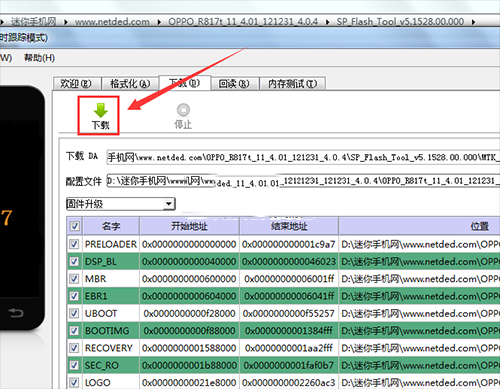Image resolution: width=500 pixels, height=389 pixels.
Task: Click the PRELOADER file location cell
Action: (x=419, y=244)
